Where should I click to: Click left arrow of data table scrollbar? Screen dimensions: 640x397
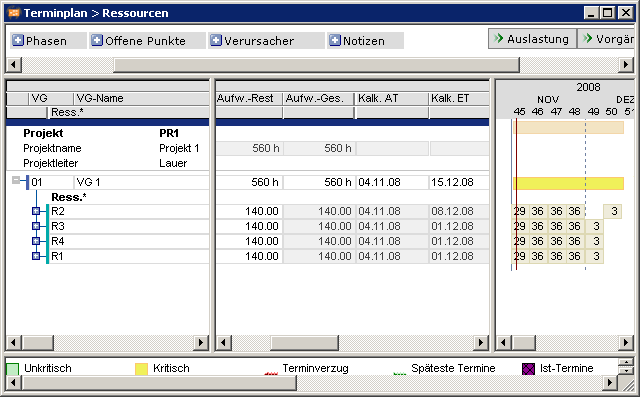pos(223,342)
